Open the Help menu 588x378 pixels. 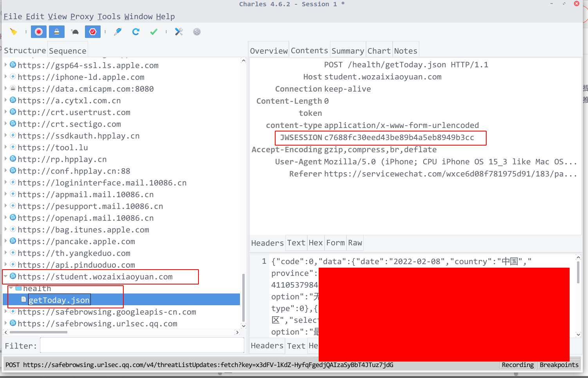166,16
